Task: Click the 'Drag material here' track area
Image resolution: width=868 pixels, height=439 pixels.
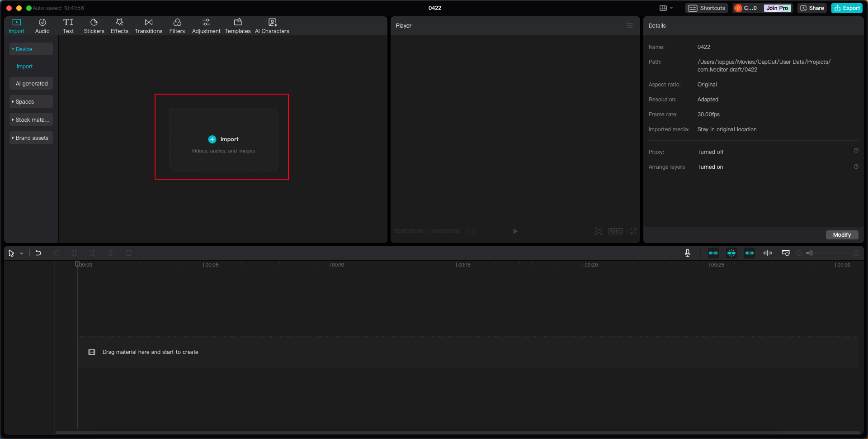Action: tap(468, 352)
